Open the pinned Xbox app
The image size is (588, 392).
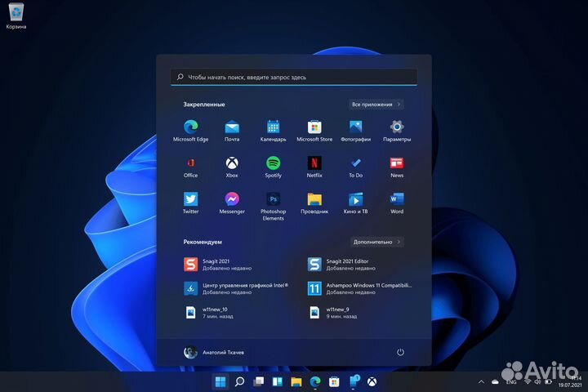pos(232,167)
